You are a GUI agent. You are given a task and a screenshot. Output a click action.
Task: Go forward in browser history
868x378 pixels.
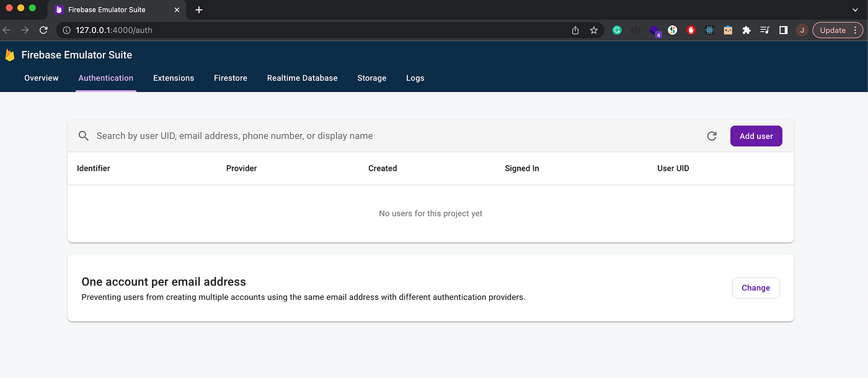[25, 30]
